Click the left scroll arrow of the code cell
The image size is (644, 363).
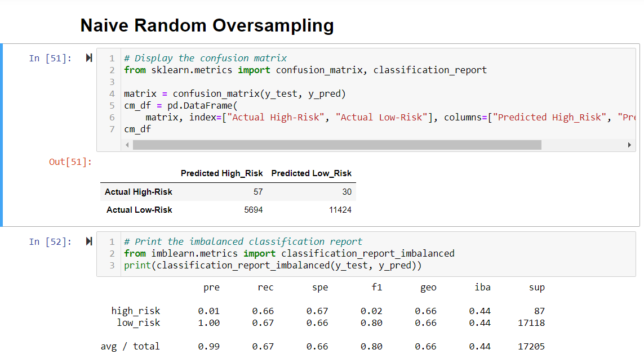(x=127, y=145)
